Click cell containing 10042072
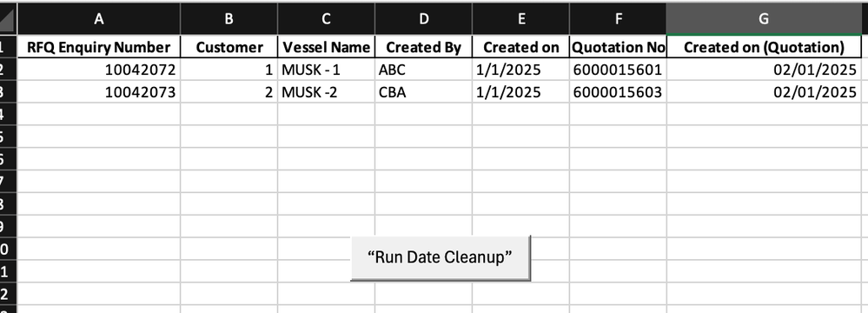868x313 pixels. point(98,70)
